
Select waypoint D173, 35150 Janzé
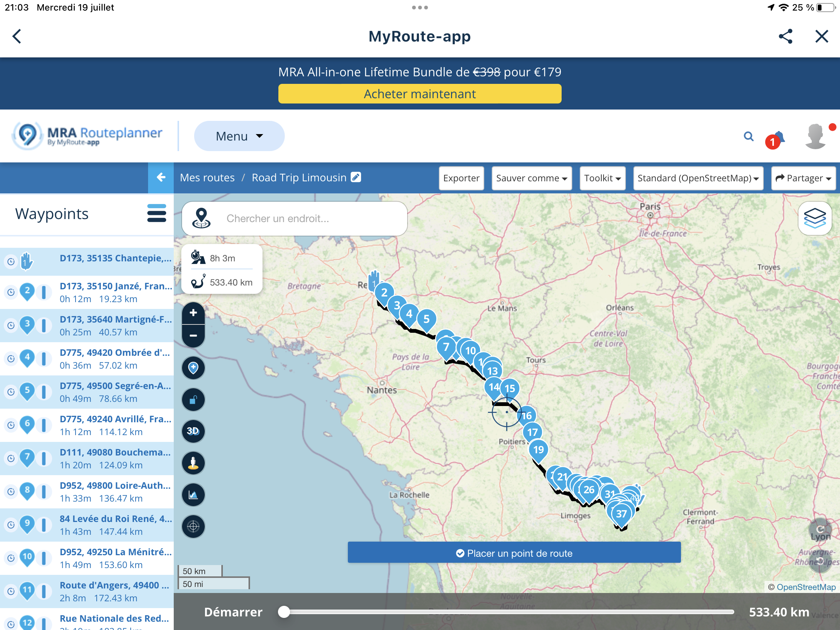(87, 292)
